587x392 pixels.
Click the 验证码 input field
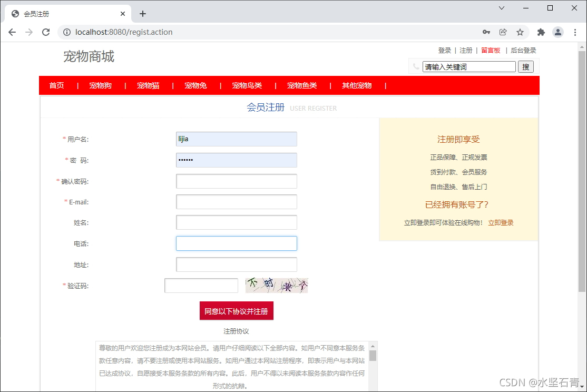point(201,286)
